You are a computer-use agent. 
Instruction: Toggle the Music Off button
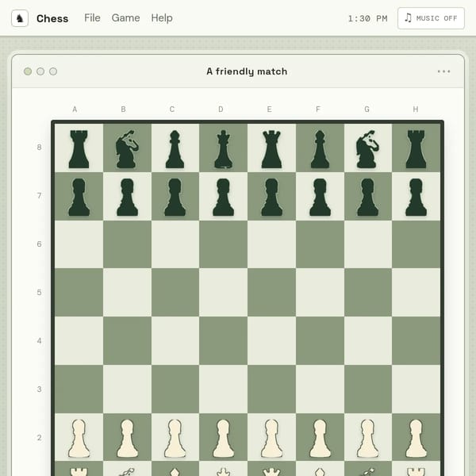(x=431, y=18)
